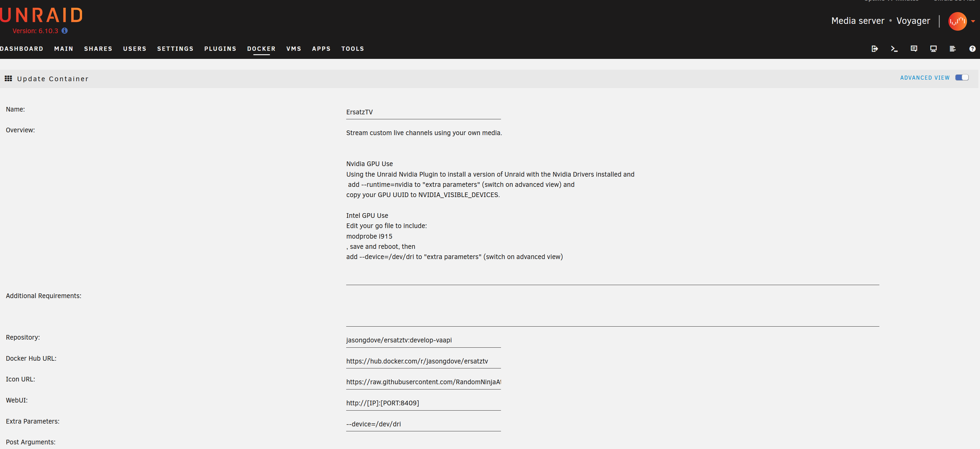This screenshot has width=980, height=449.
Task: Click the 'Icon URL:' label
Action: click(x=20, y=379)
